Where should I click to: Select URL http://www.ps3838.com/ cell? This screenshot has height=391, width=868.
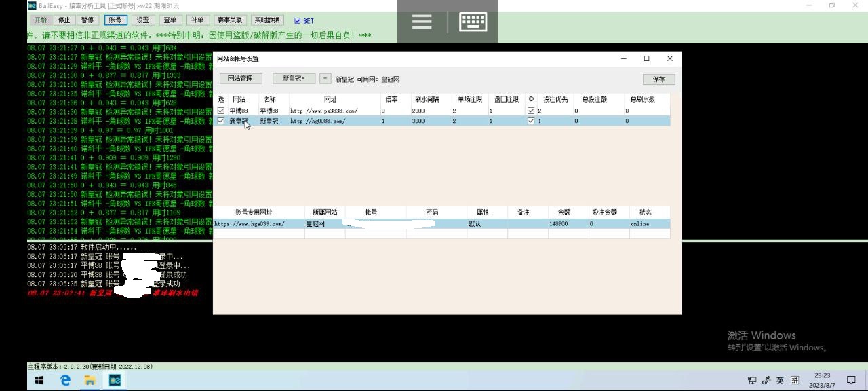(x=323, y=111)
